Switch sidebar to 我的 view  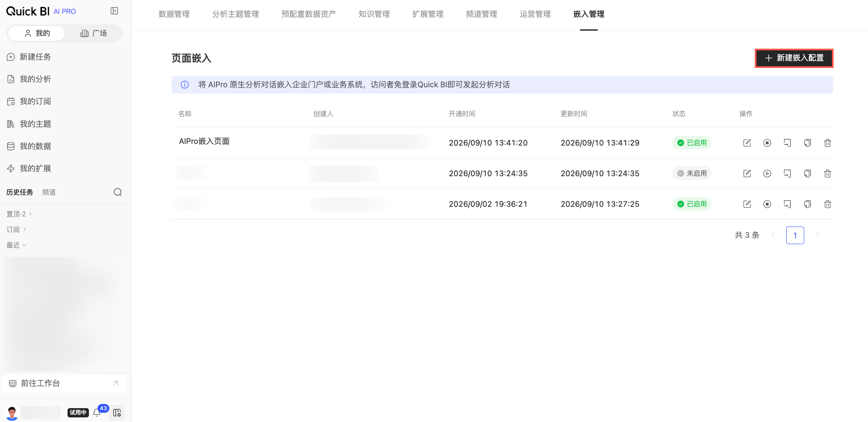(36, 33)
